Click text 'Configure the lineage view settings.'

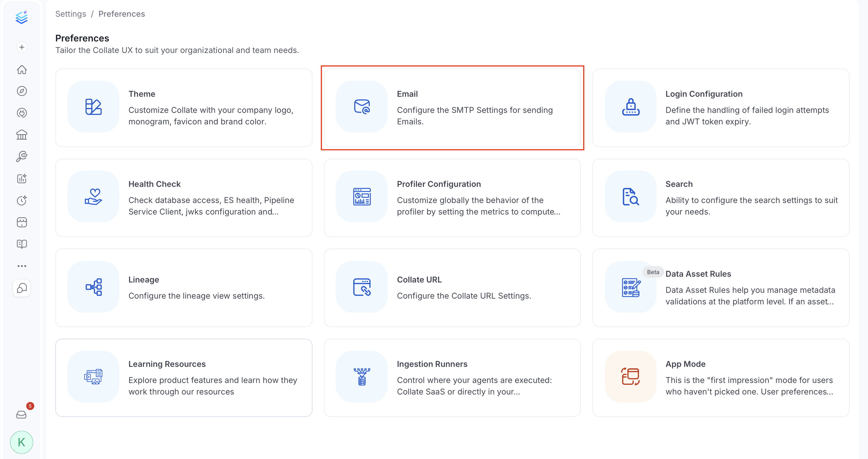(196, 295)
